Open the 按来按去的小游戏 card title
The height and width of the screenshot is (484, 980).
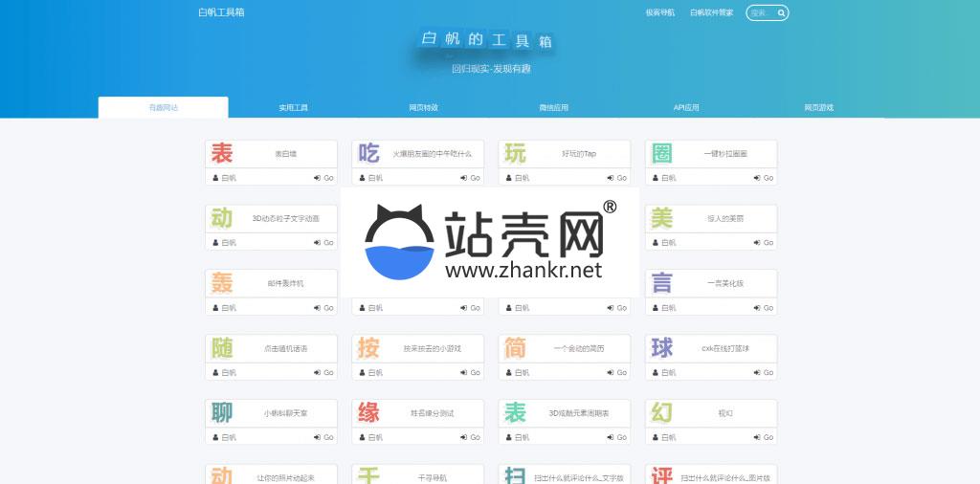tap(433, 348)
